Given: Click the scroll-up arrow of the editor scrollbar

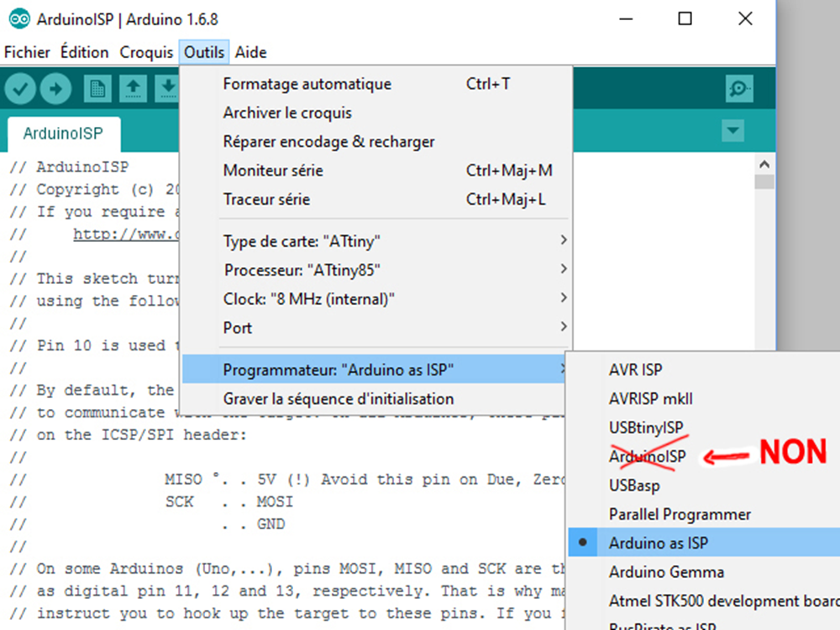Looking at the screenshot, I should [x=764, y=164].
